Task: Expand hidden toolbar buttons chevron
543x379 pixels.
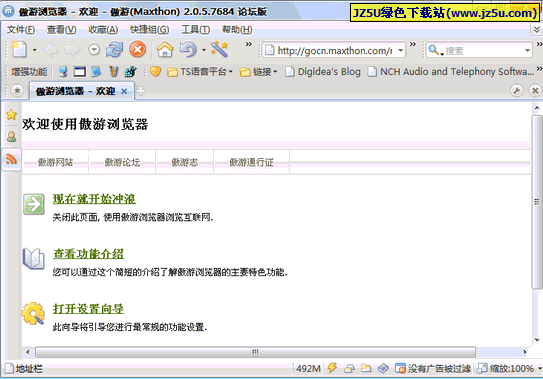Action: pyautogui.click(x=248, y=44)
